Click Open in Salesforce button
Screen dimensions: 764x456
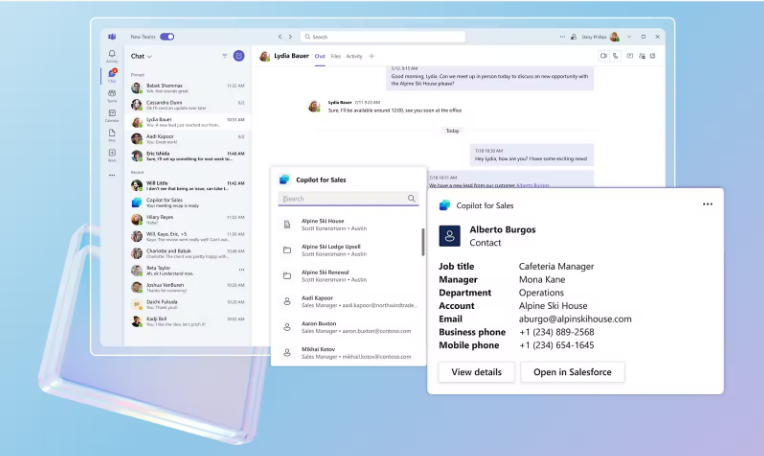coord(572,372)
